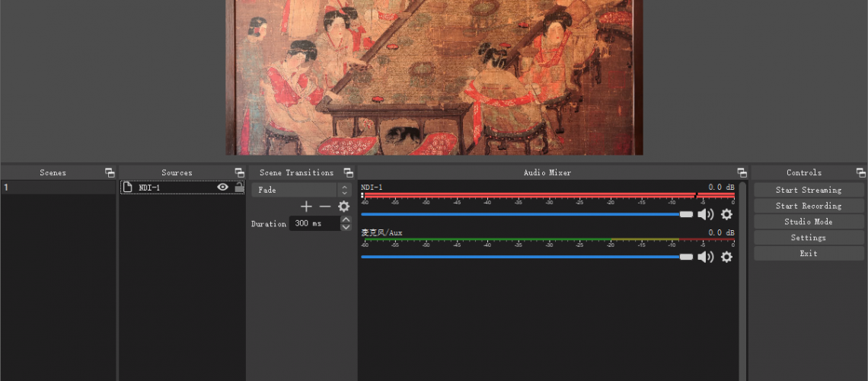Open Settings from Controls
The width and height of the screenshot is (868, 381).
[x=808, y=238]
